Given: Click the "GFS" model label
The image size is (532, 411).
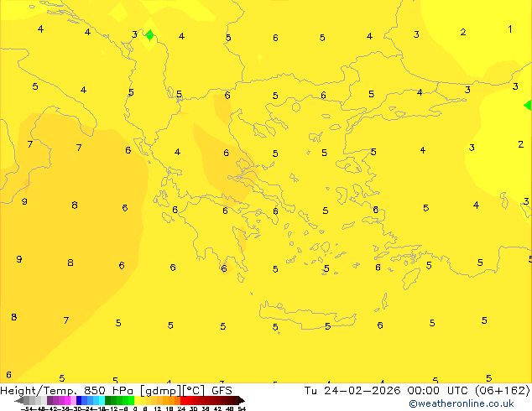Looking at the screenshot, I should (222, 391).
